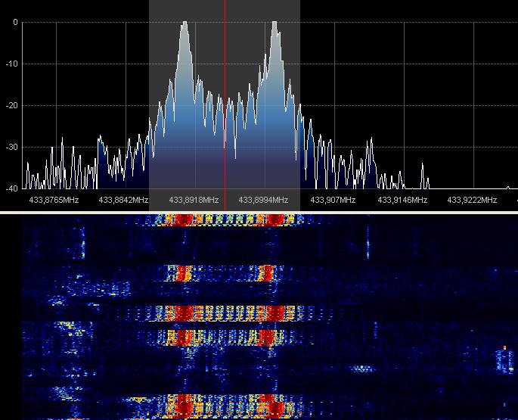Select the 433,9146MHz frequency label
This screenshot has width=518, height=420.
[x=402, y=200]
